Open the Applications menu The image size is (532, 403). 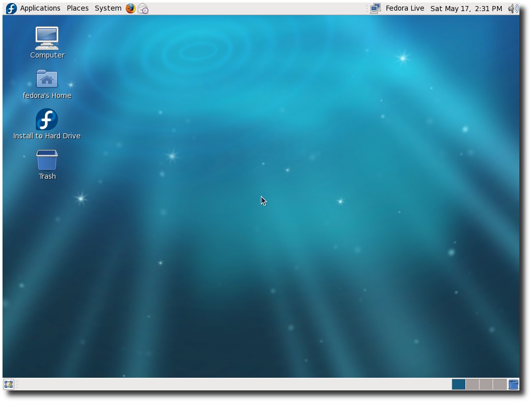[x=40, y=8]
